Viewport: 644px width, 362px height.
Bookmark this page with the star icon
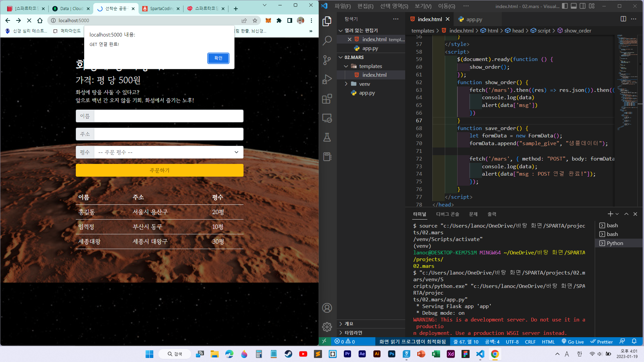(255, 20)
